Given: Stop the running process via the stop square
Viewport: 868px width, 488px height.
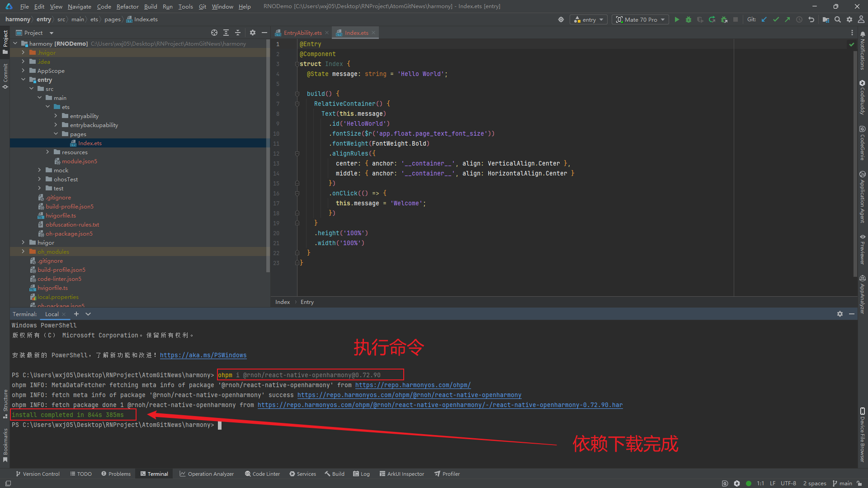Looking at the screenshot, I should click(x=736, y=19).
